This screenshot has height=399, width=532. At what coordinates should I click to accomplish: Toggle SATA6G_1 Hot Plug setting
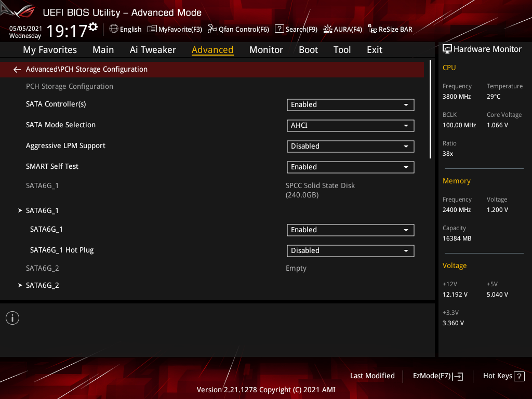pyautogui.click(x=350, y=251)
